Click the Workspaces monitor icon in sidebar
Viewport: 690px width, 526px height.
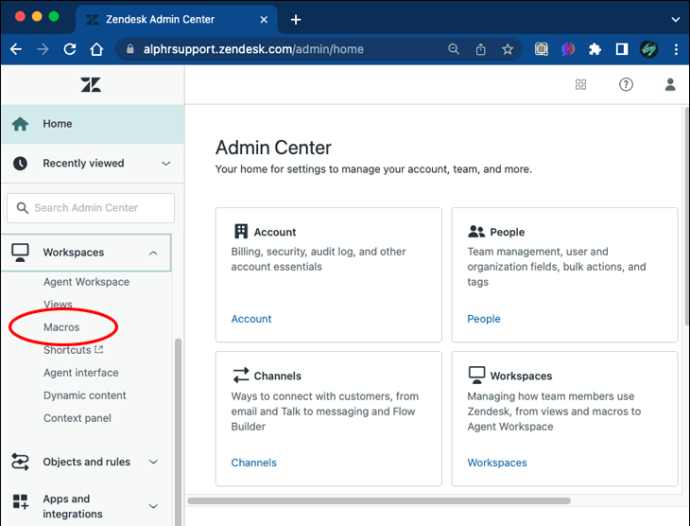20,253
